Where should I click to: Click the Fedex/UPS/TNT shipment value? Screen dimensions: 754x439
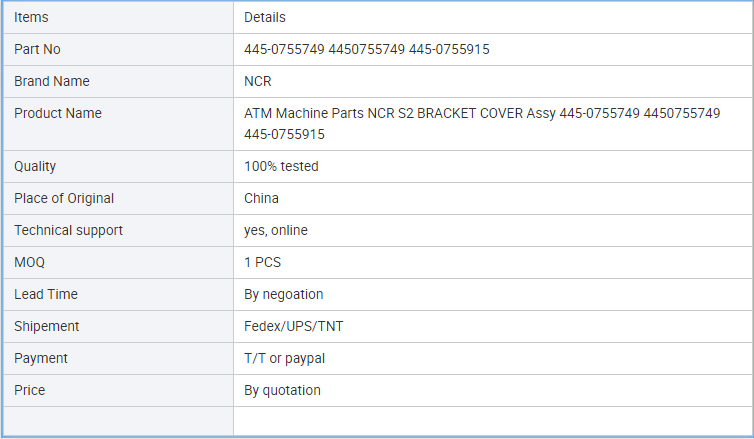click(293, 326)
